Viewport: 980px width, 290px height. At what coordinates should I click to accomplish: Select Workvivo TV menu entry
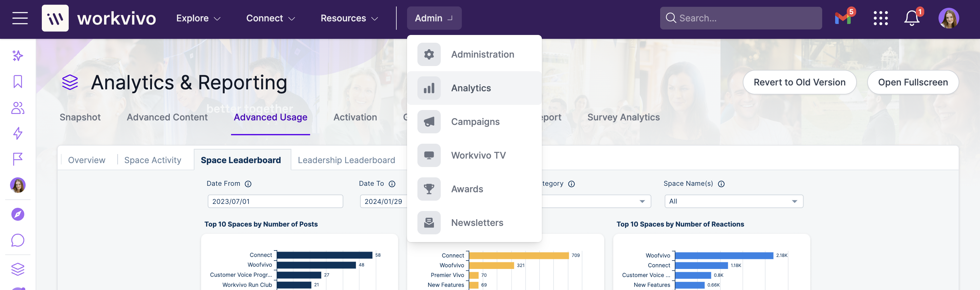click(474, 155)
